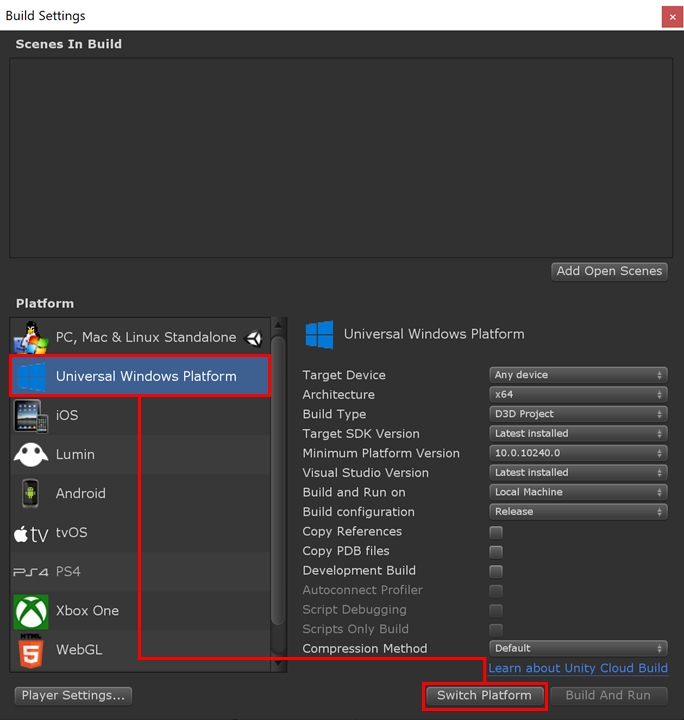Click the Apple tv tvOS icon

[31, 534]
